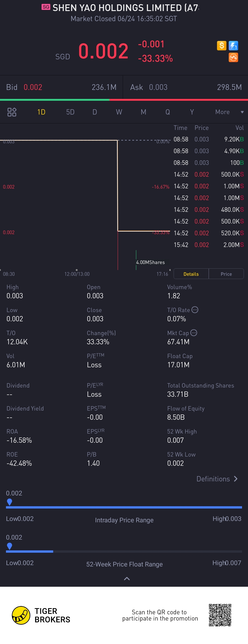
Task: Tap the yellow dollar sign icon
Action: pos(221,46)
